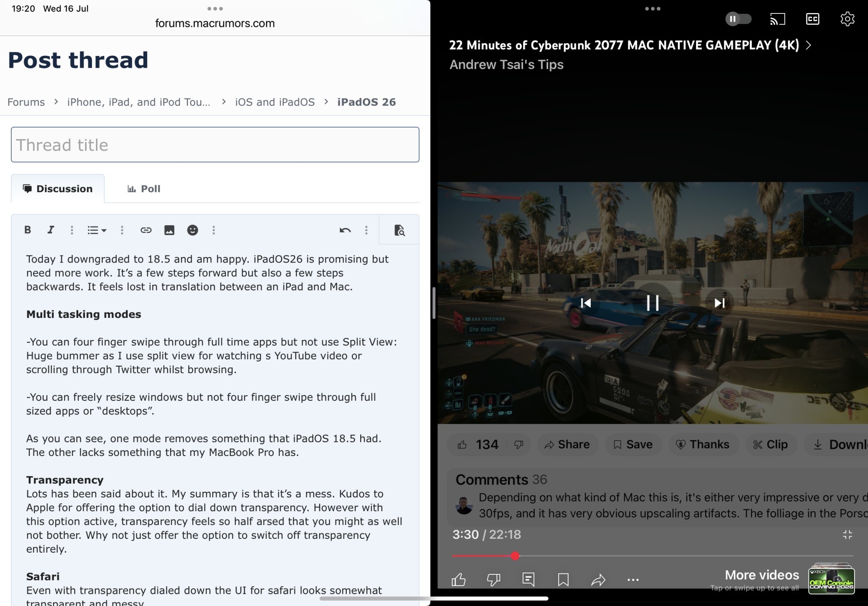Tap the forums.macrumors.com address bar
The width and height of the screenshot is (868, 606).
coord(215,23)
